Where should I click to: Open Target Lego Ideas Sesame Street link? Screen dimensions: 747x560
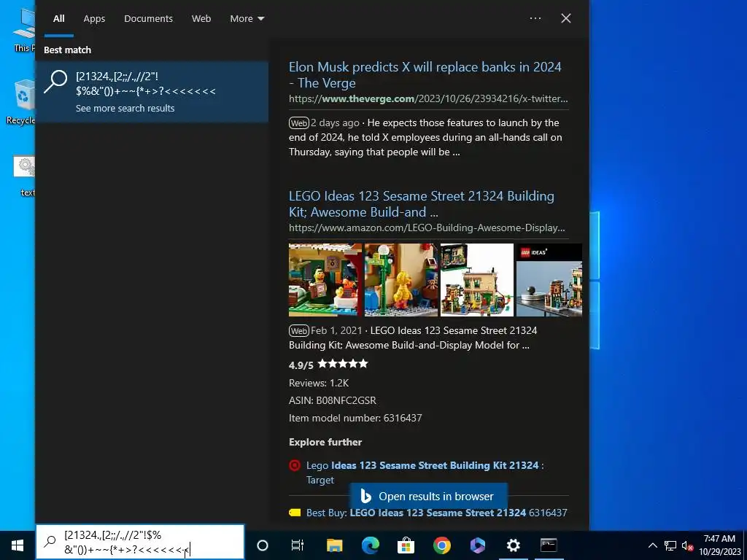pos(425,472)
